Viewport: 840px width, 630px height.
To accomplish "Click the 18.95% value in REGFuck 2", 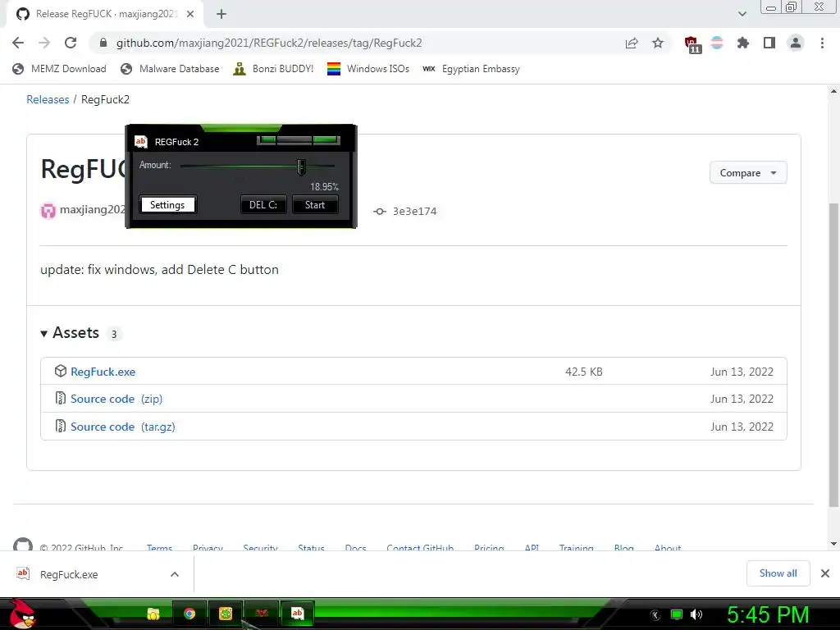I will [324, 187].
